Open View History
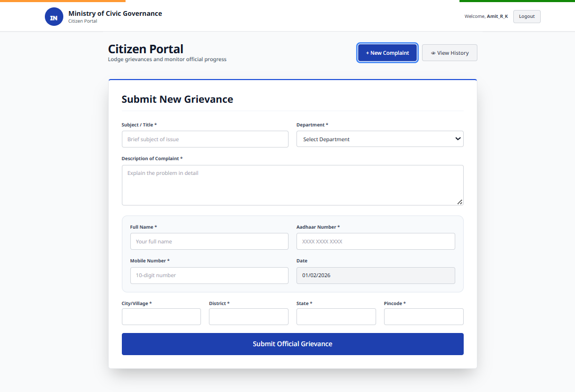 coord(449,53)
